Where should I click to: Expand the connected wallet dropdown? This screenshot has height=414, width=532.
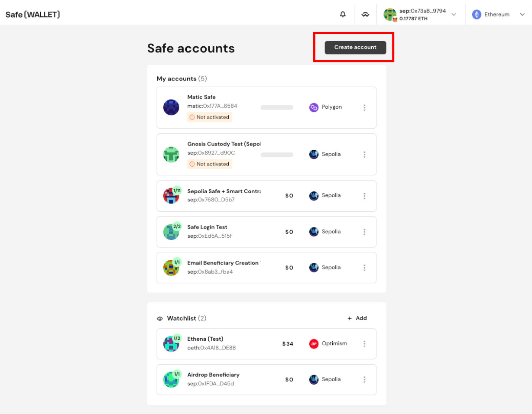click(454, 14)
